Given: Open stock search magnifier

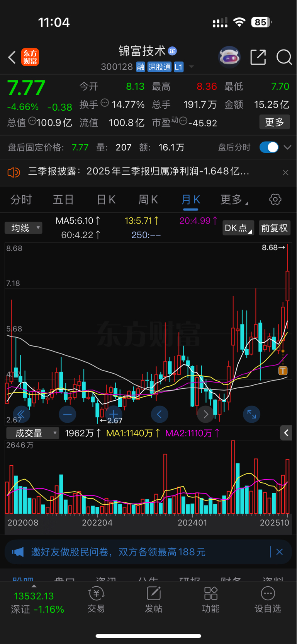Looking at the screenshot, I should click(x=284, y=57).
